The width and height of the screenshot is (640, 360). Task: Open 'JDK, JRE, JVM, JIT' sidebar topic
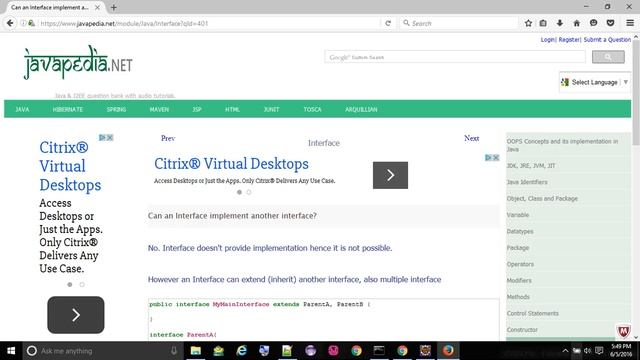click(531, 166)
